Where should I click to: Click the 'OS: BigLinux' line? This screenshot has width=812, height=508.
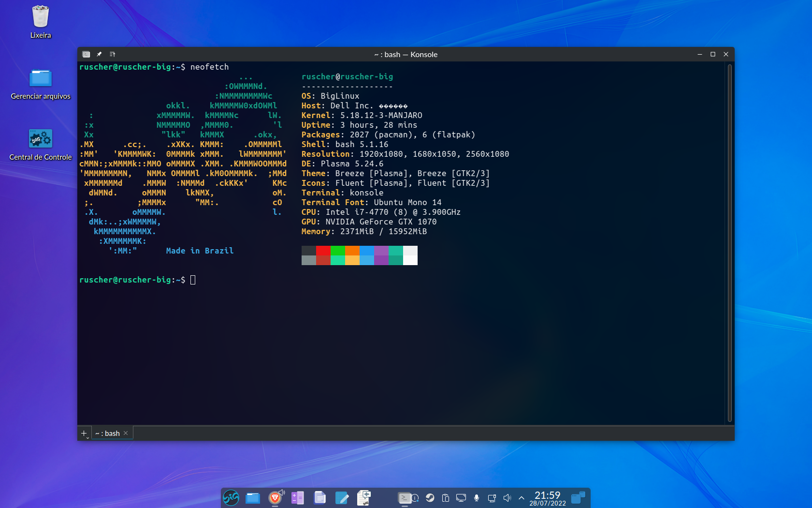[x=331, y=96]
